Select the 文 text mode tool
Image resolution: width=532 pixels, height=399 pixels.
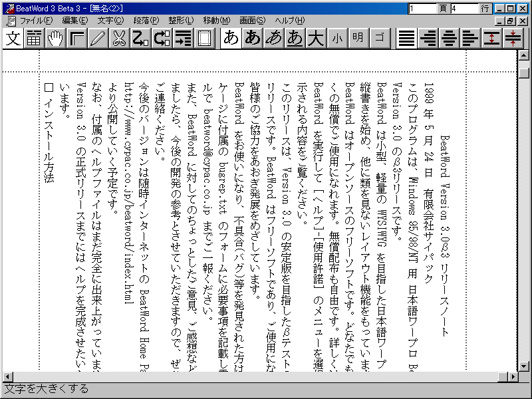13,38
